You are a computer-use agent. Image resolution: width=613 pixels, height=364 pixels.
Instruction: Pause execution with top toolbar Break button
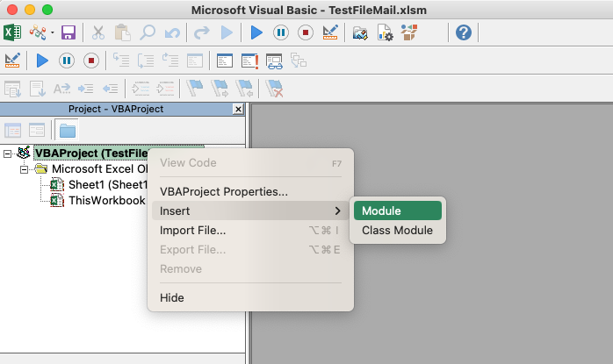tap(281, 32)
